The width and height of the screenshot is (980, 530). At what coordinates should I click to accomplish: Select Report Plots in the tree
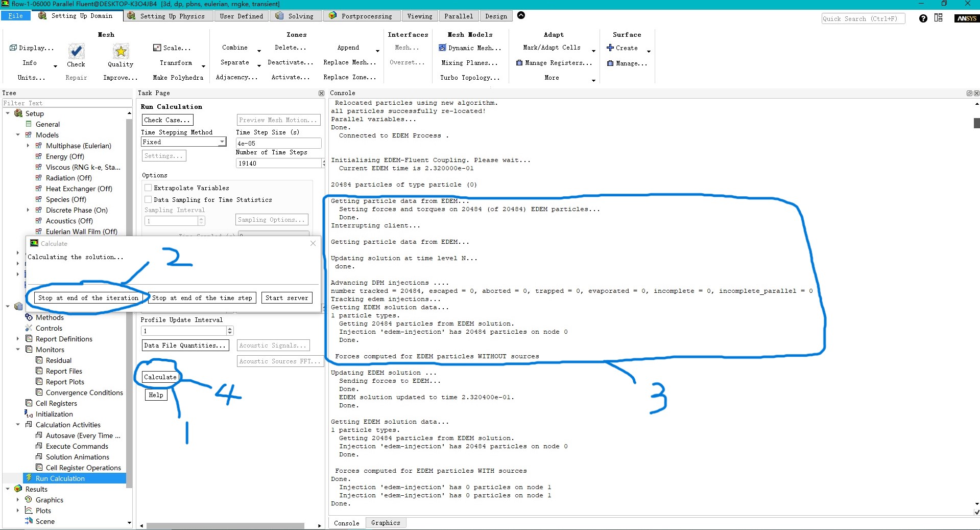point(65,382)
